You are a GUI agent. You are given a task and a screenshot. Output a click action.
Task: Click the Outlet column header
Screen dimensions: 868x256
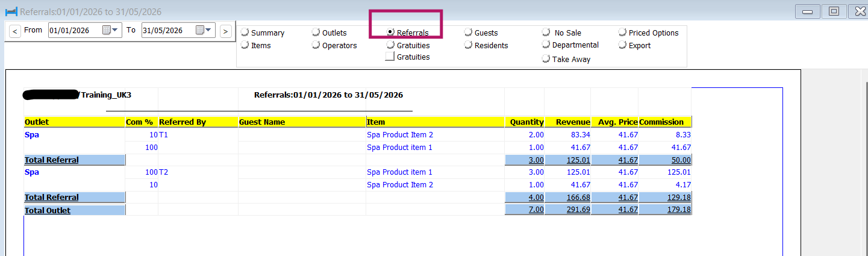tap(74, 122)
